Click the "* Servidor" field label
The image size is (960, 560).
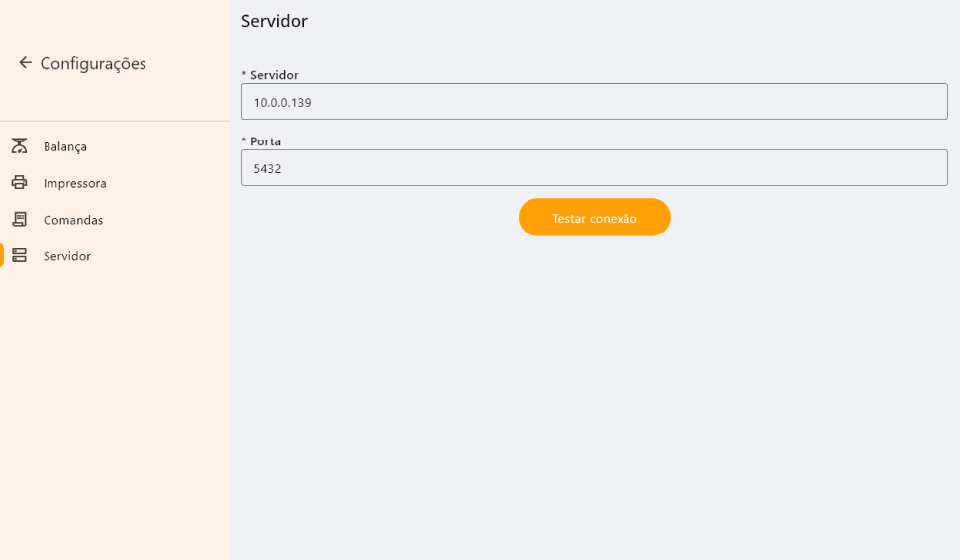click(270, 75)
